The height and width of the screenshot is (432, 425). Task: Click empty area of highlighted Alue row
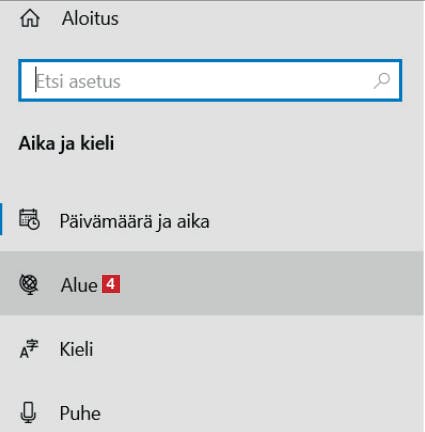[x=267, y=283]
